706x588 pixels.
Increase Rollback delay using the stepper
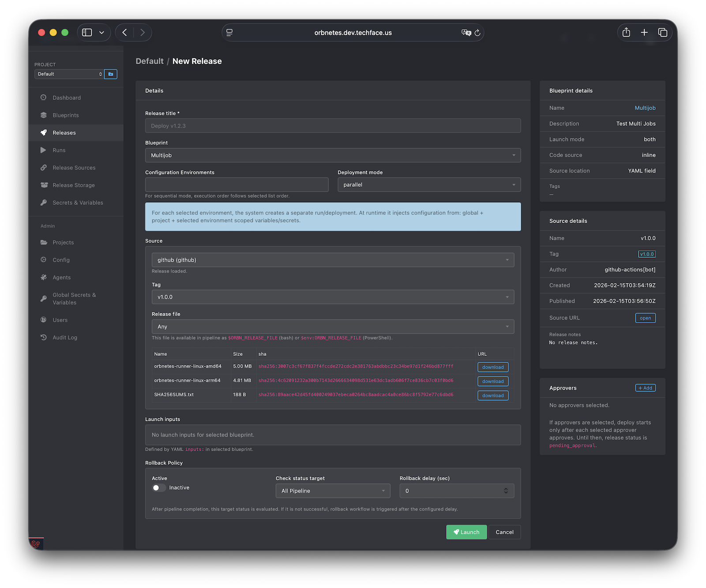(x=506, y=489)
